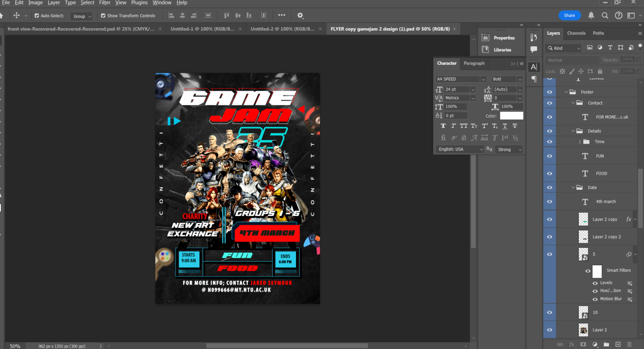Toggle the Auto-Select checkbox

[37, 16]
